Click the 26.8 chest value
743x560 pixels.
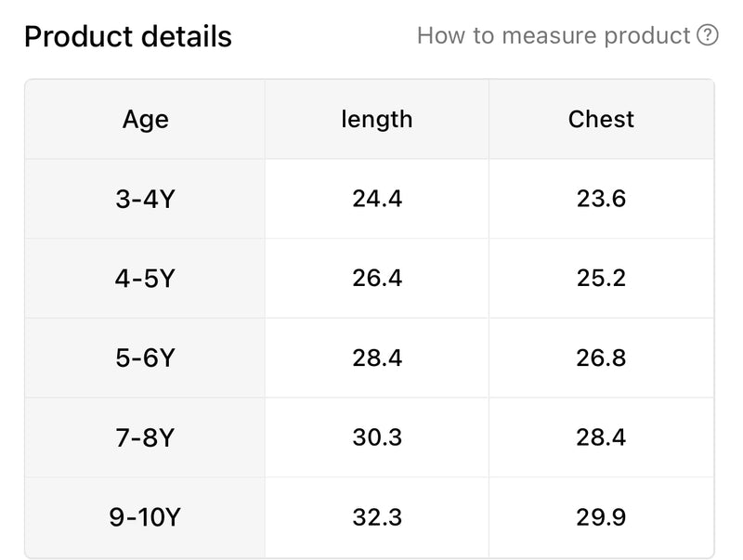(601, 358)
